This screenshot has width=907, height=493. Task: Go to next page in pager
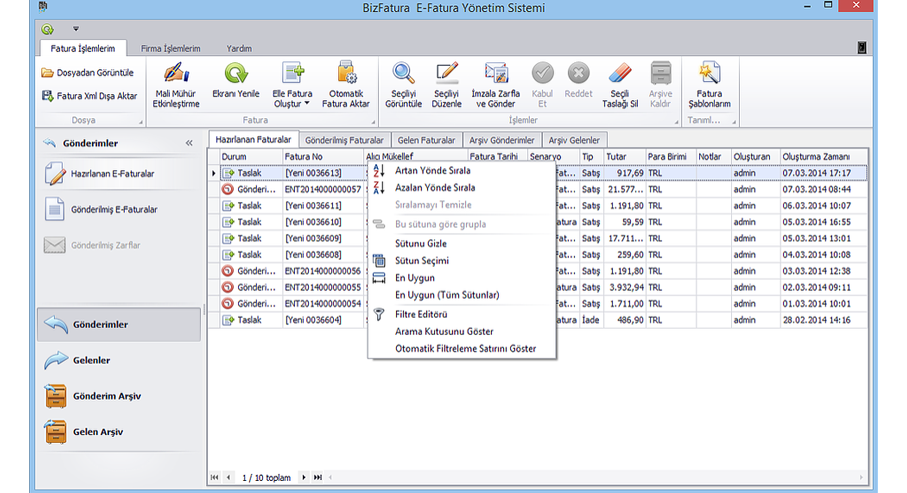tap(304, 478)
